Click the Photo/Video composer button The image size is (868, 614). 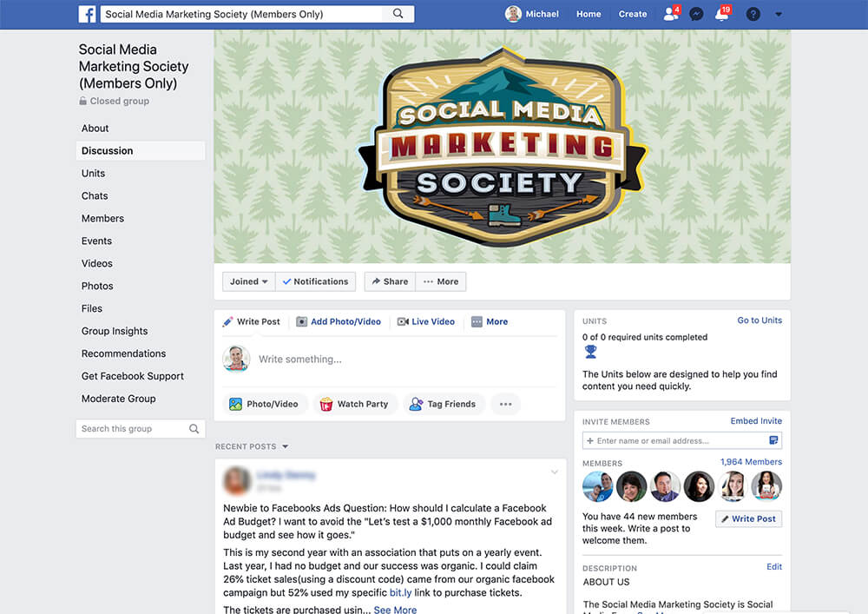[264, 404]
